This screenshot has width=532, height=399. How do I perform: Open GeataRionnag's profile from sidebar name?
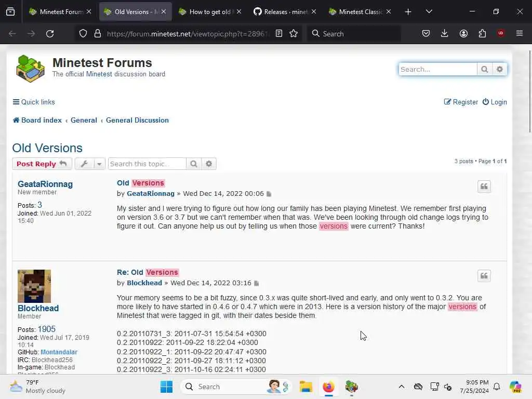click(x=45, y=184)
